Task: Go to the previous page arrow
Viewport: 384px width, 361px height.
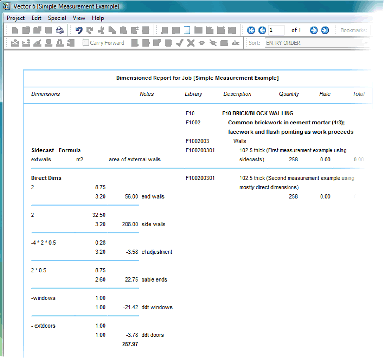Action: 262,30
